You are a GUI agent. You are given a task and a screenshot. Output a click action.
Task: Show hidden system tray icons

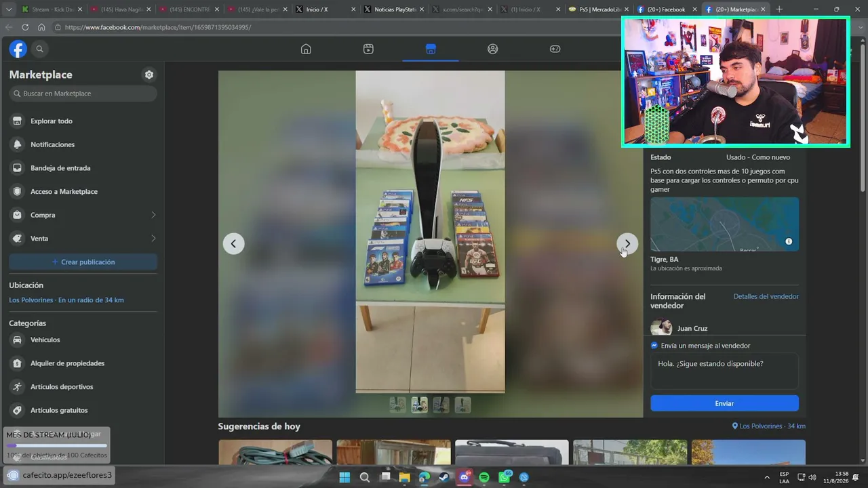(767, 477)
